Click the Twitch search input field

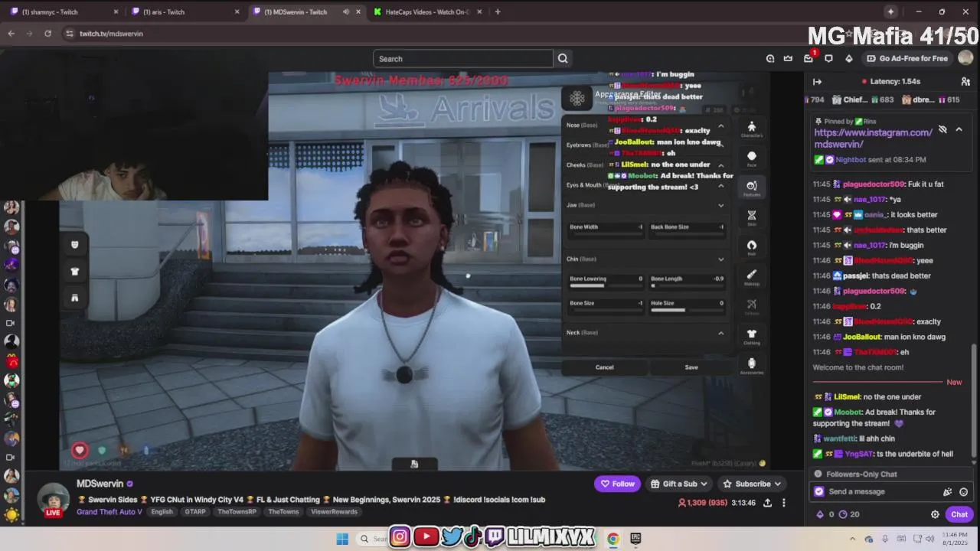click(463, 59)
